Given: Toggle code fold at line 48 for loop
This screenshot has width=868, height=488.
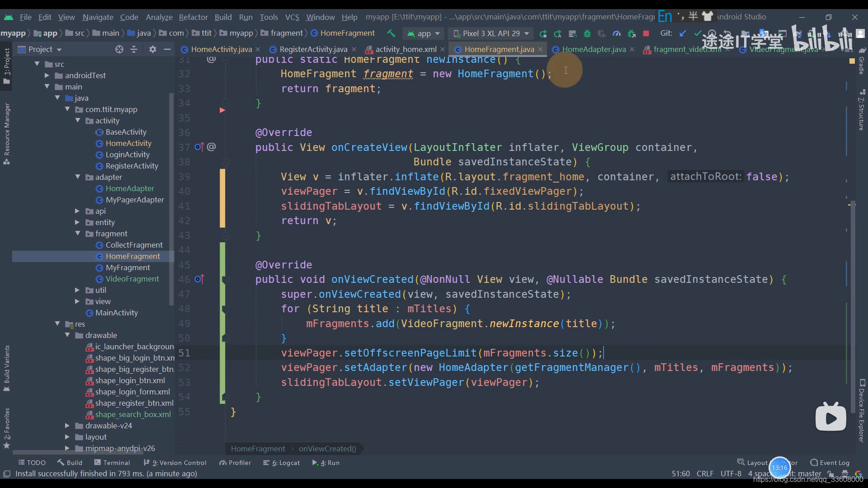Looking at the screenshot, I should click(x=225, y=310).
